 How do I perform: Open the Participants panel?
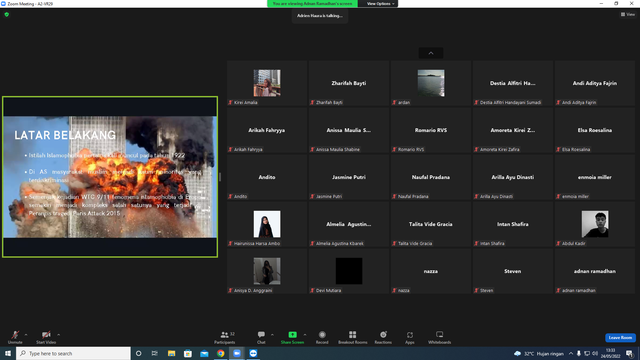click(x=225, y=337)
